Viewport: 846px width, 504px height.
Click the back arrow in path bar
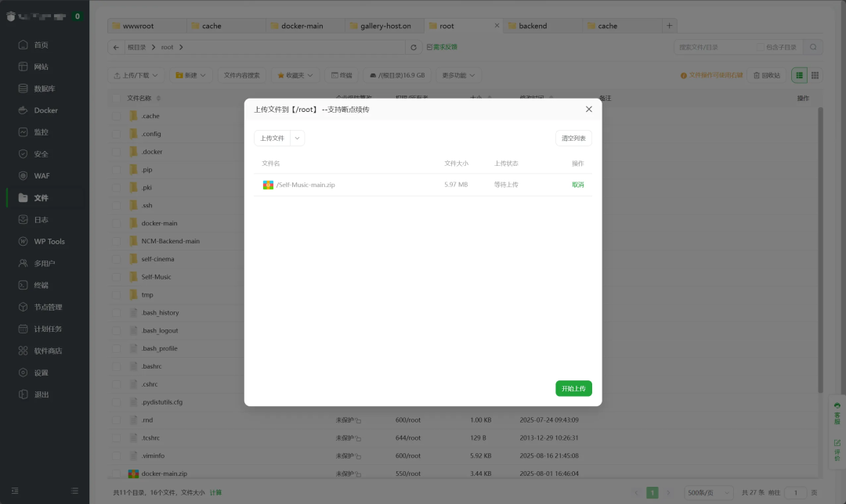[116, 48]
